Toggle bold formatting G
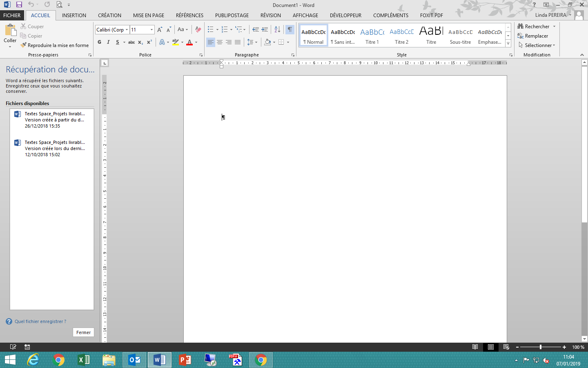This screenshot has height=368, width=588. point(99,42)
